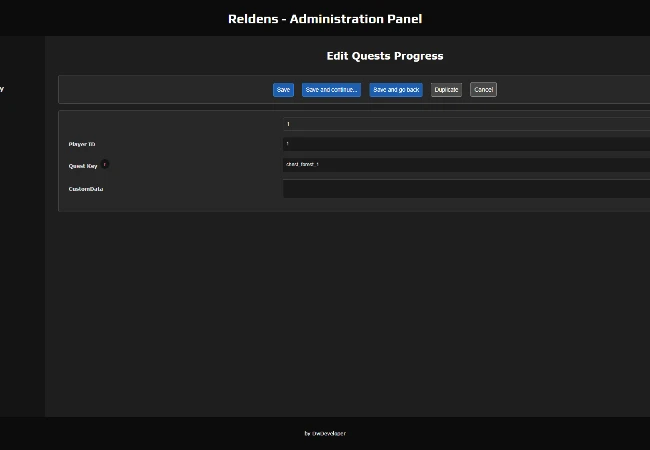Screen dimensions: 650x450
Task: Click the Edit Quests Progress heading
Action: coord(385,56)
